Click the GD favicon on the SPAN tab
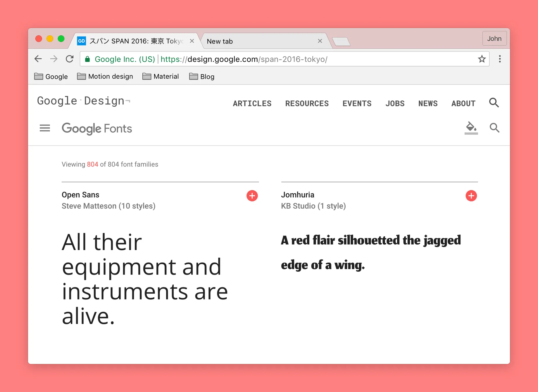Viewport: 538px width, 392px height. coord(81,41)
